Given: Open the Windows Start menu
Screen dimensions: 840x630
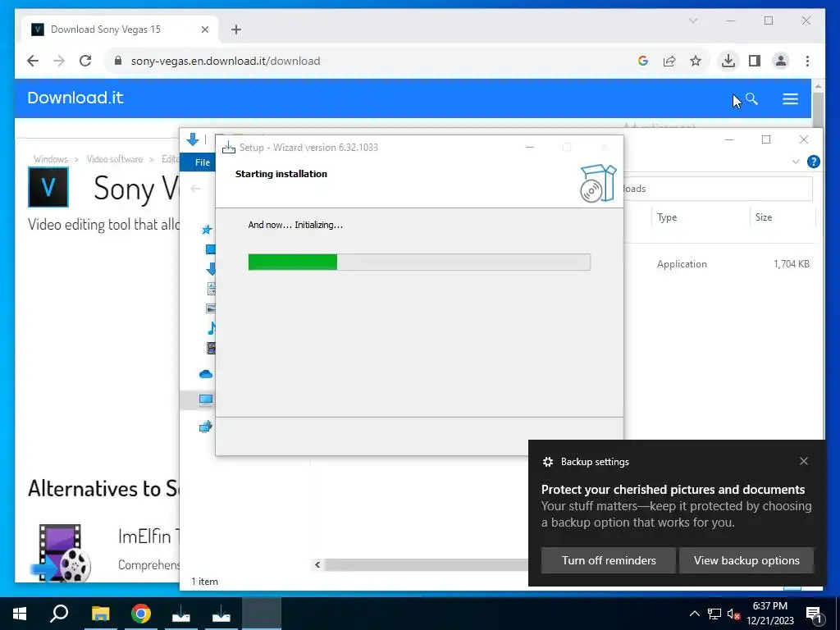Looking at the screenshot, I should pos(20,614).
